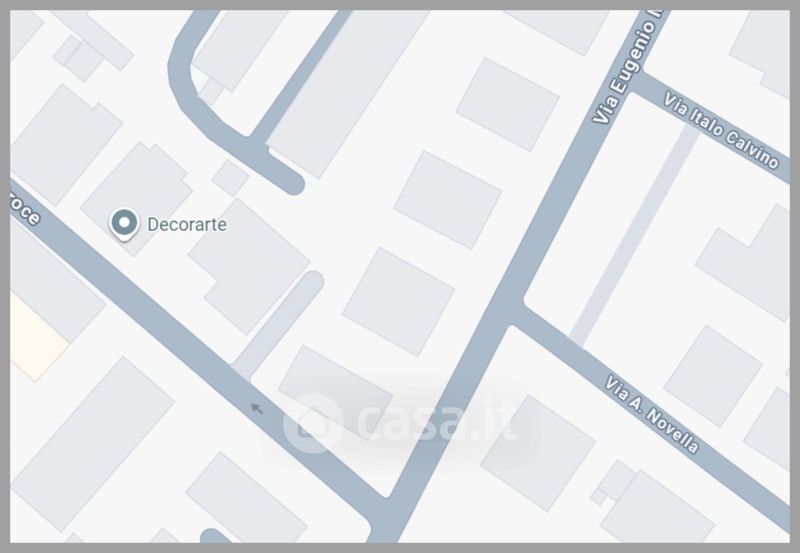Select the Decorarte place label
The image size is (800, 553).
tap(187, 224)
